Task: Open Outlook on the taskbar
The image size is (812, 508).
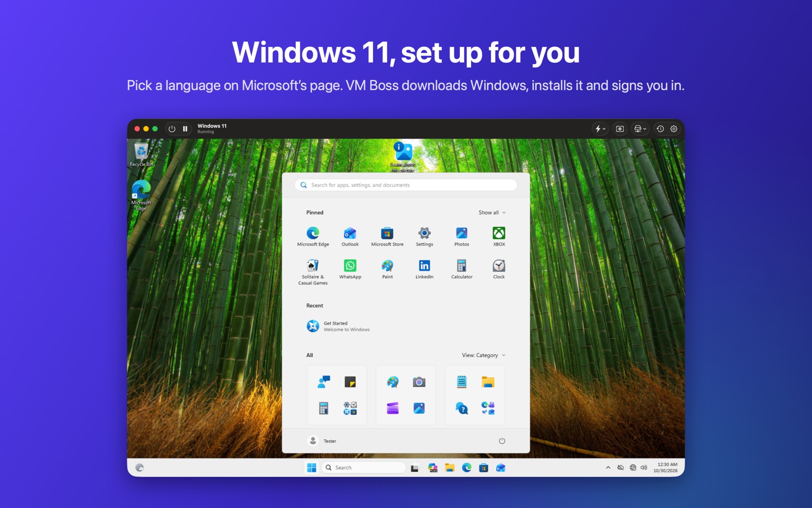Action: 501,468
